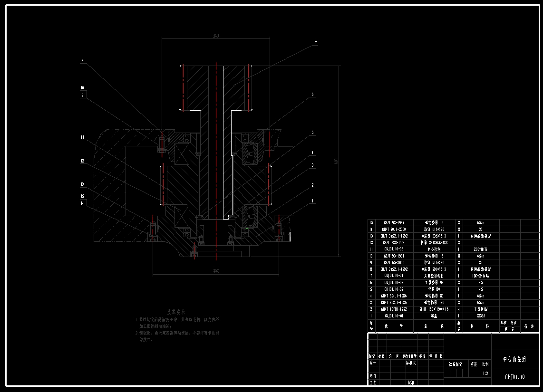Image resolution: width=543 pixels, height=392 pixels.
Task: Select the 签名 revision header
Action: (423, 356)
